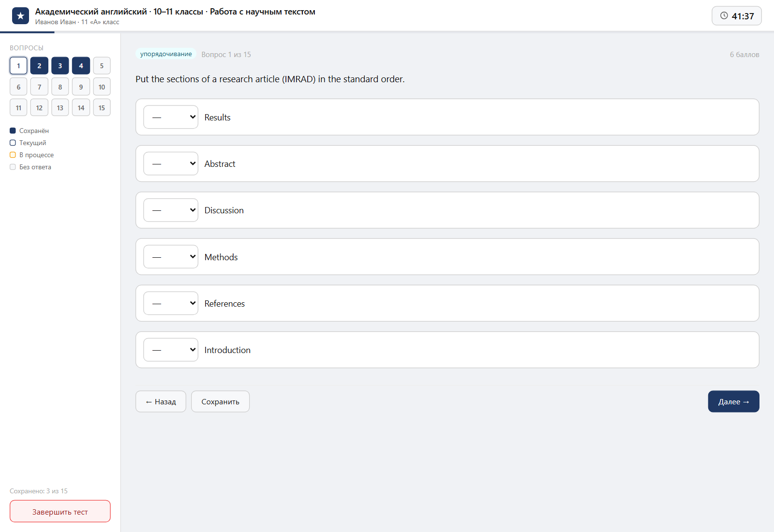Click the star logo icon in header

pyautogui.click(x=20, y=16)
